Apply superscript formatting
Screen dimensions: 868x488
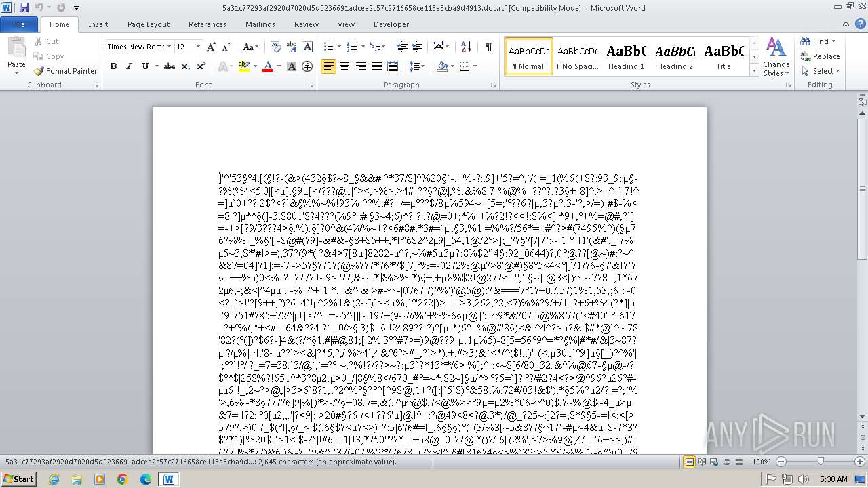pos(201,66)
